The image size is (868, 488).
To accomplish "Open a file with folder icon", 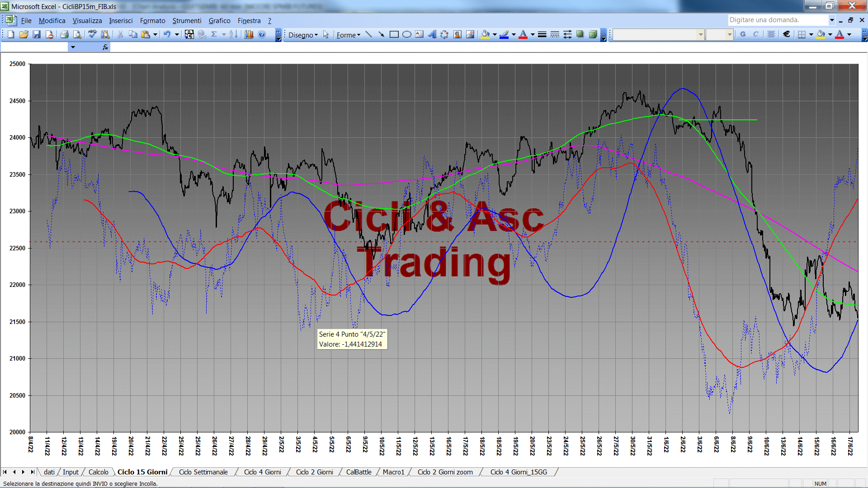I will click(x=24, y=34).
